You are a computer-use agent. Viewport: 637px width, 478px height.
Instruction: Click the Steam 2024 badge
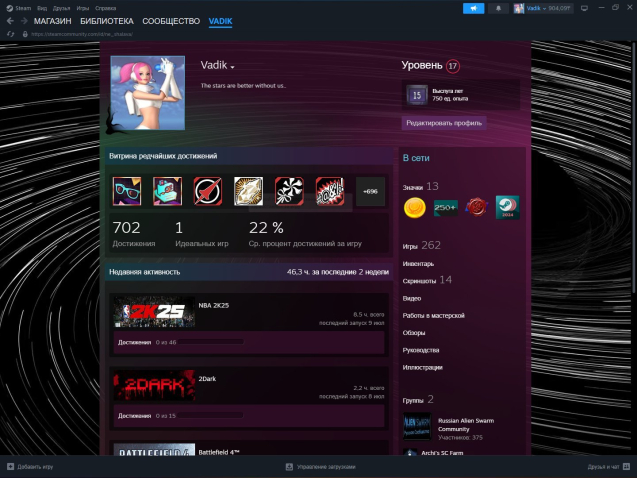click(x=507, y=208)
